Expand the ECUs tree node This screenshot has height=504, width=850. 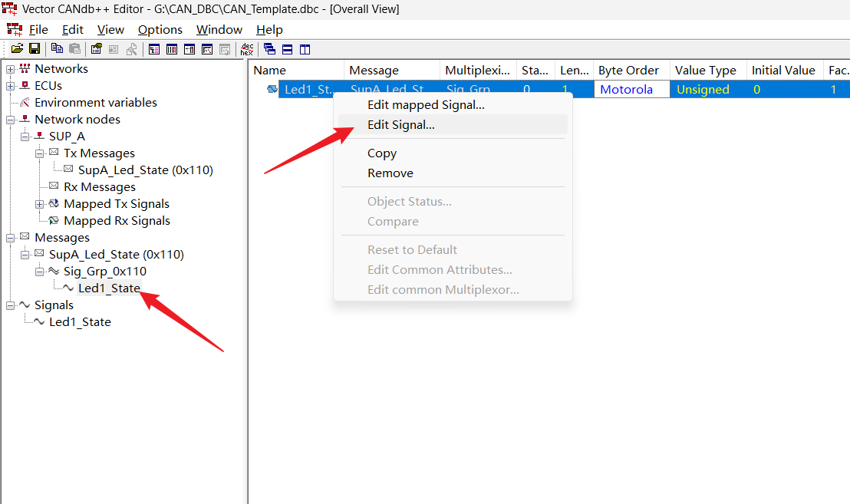pos(10,86)
